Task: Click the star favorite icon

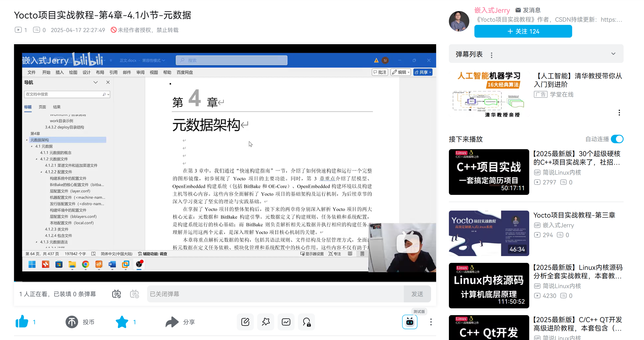Action: tap(122, 322)
